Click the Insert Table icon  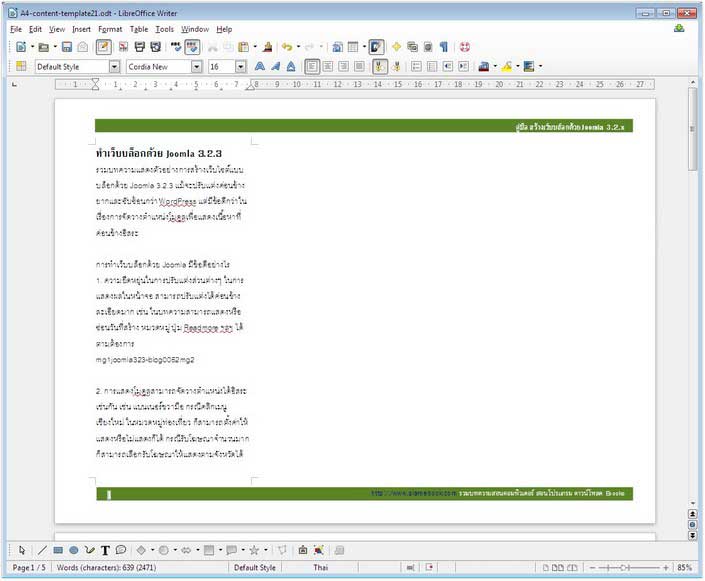point(353,47)
